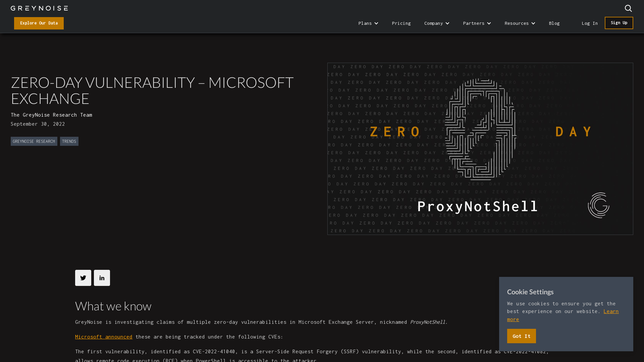The image size is (644, 362).
Task: Click the Partners chevron icon
Action: click(x=489, y=23)
